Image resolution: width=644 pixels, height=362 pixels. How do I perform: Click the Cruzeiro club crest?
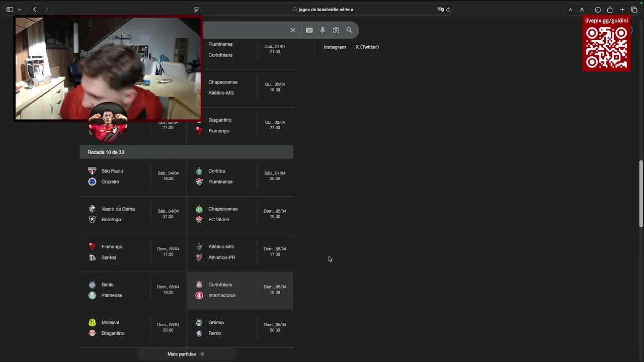(92, 182)
